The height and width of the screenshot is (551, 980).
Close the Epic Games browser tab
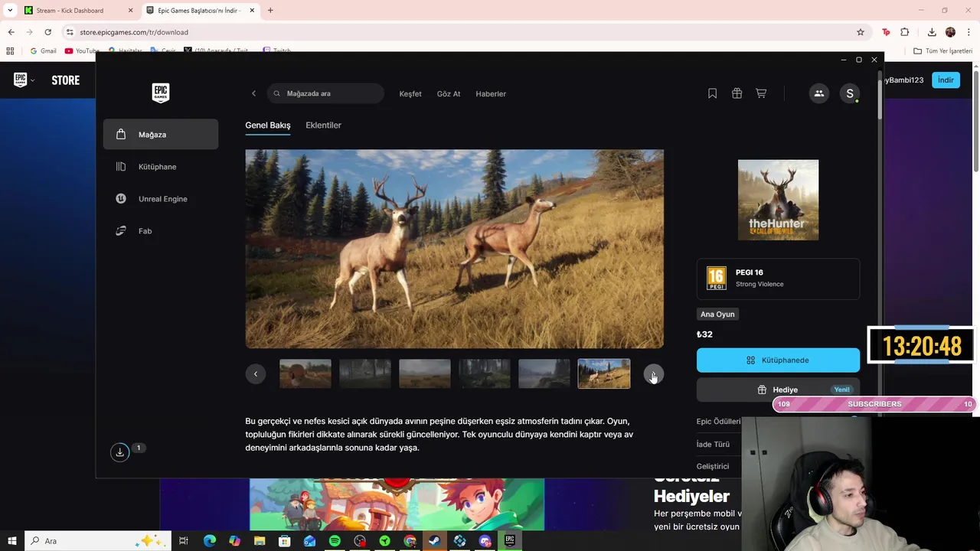(x=252, y=11)
